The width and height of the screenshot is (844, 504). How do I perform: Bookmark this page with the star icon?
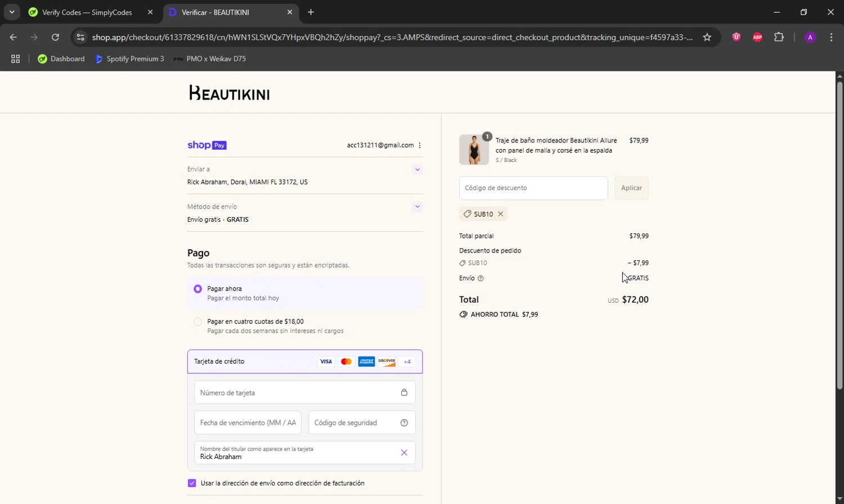[707, 37]
